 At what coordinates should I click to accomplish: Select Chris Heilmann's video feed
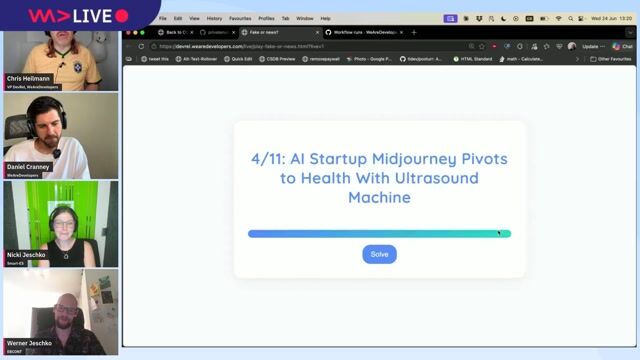tap(60, 60)
